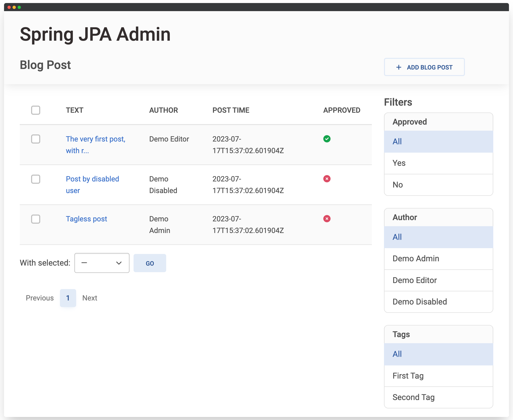The image size is (513, 420).
Task: Filter Author by Demo Editor
Action: pyautogui.click(x=439, y=280)
